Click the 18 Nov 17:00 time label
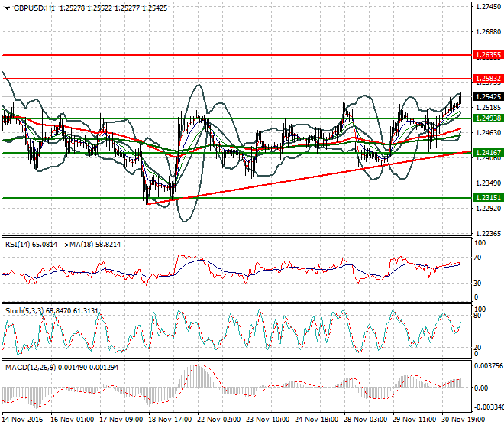The height and width of the screenshot is (428, 504). pyautogui.click(x=170, y=420)
